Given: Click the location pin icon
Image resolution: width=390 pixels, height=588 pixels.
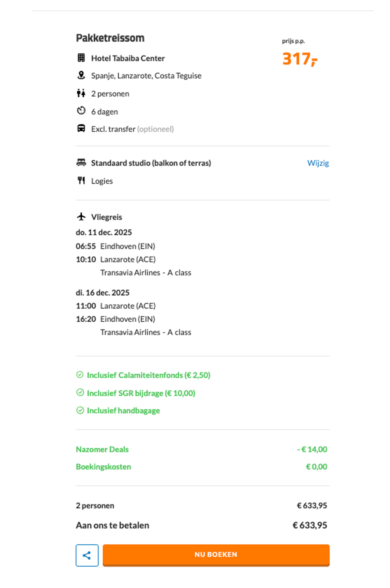Looking at the screenshot, I should pyautogui.click(x=81, y=75).
